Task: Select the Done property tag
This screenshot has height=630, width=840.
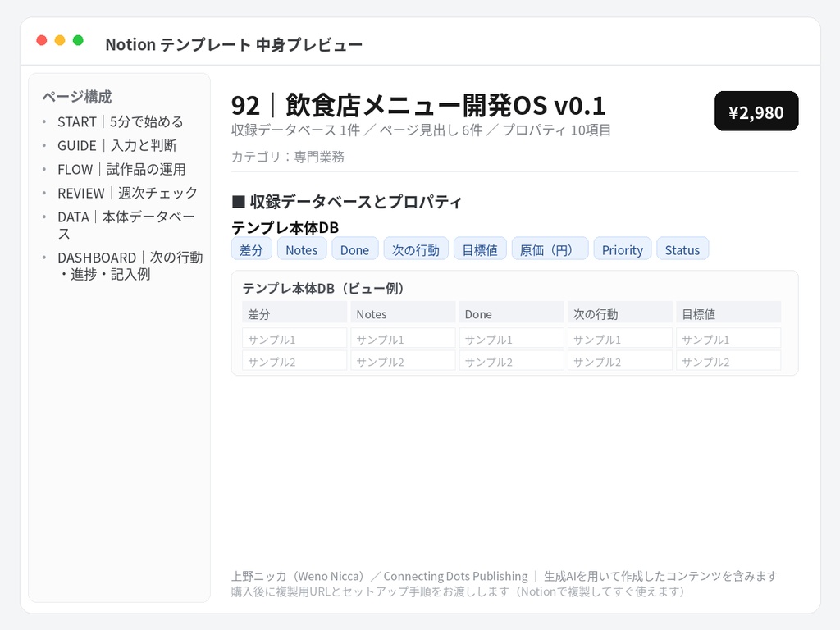Action: [x=354, y=249]
